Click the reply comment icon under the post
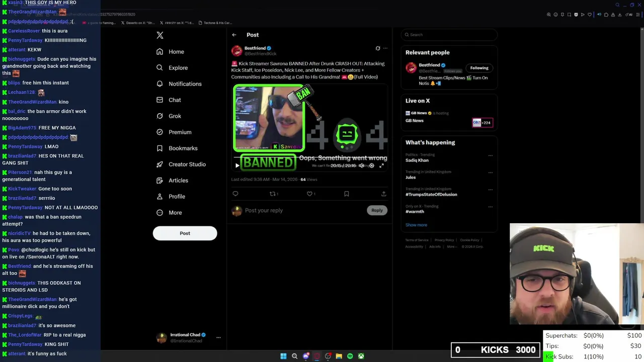The width and height of the screenshot is (644, 362). (x=235, y=194)
